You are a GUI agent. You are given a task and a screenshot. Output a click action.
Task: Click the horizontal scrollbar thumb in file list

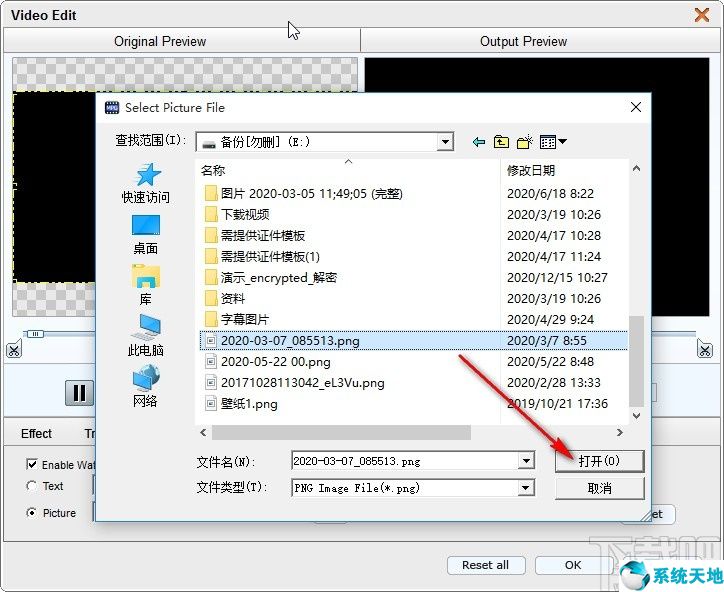[341, 433]
